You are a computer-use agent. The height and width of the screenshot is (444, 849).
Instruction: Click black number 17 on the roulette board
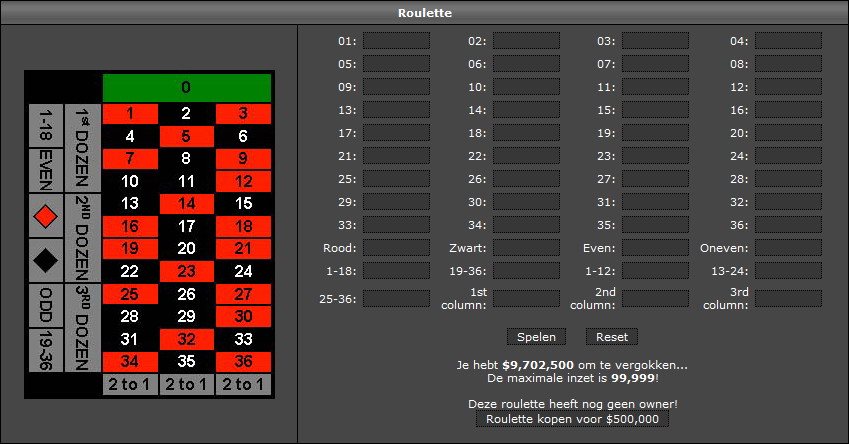(x=186, y=225)
